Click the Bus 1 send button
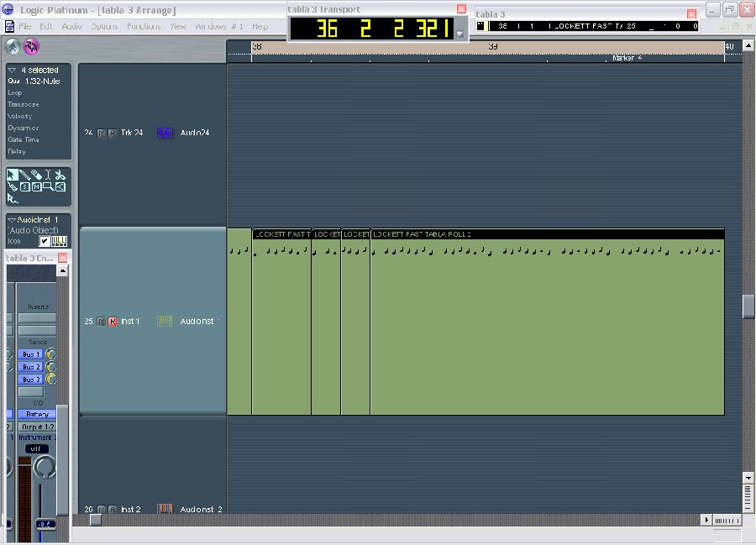 pos(30,354)
